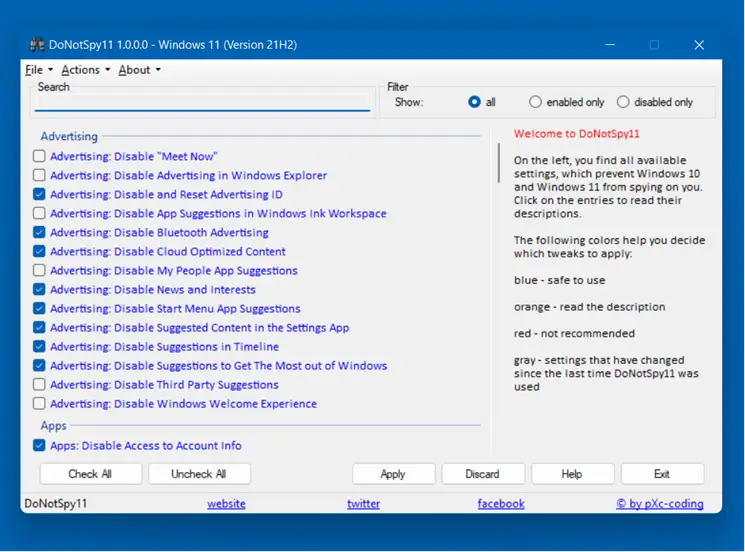
Task: Check Disable App Suggestions in Windows Ink Workspace
Action: click(x=39, y=213)
